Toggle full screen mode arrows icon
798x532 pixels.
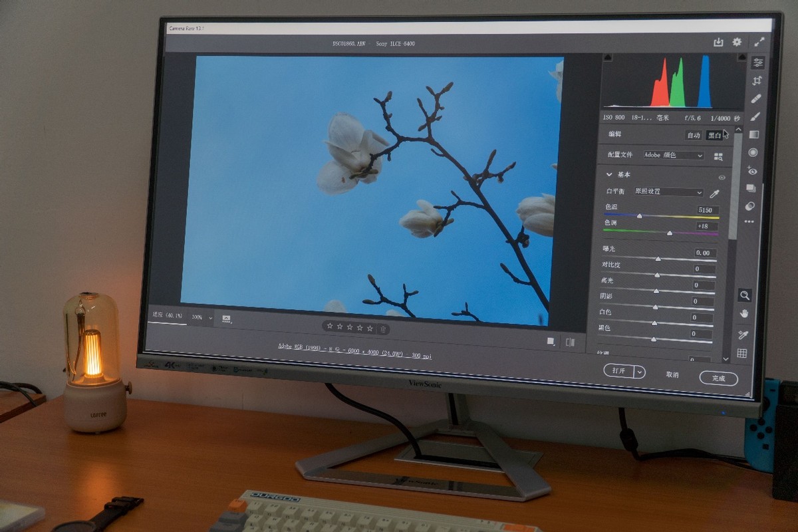click(759, 42)
